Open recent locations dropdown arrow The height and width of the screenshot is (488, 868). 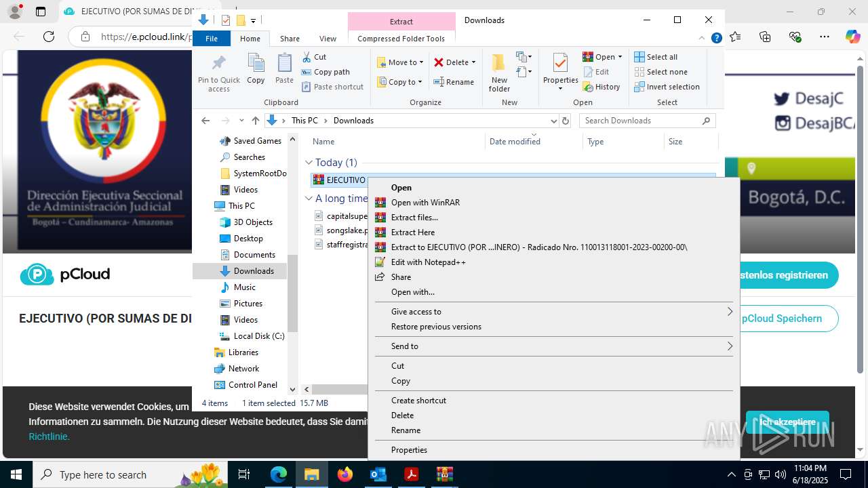241,121
